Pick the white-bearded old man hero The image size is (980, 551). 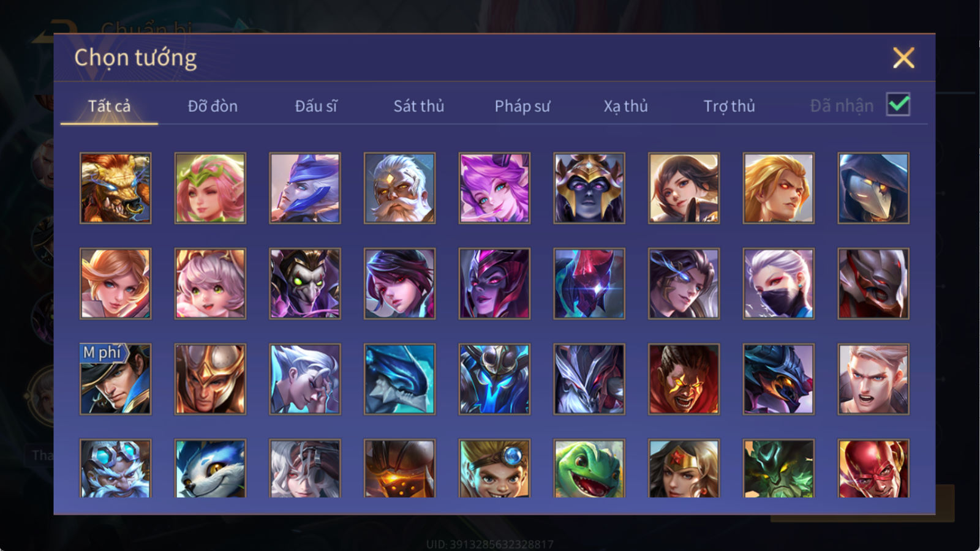[399, 188]
